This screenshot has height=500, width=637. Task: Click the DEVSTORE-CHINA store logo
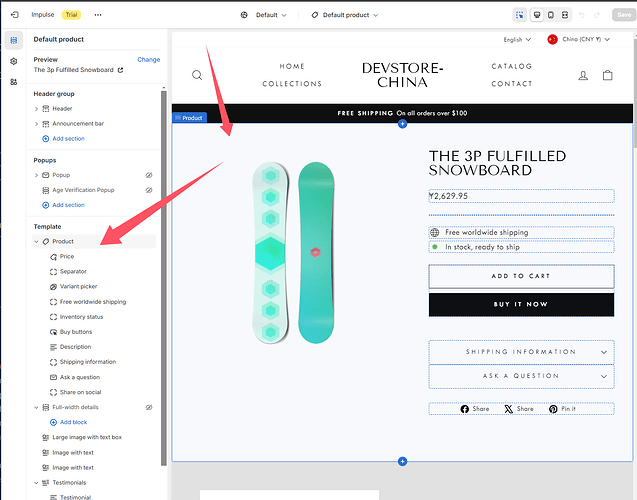(402, 75)
